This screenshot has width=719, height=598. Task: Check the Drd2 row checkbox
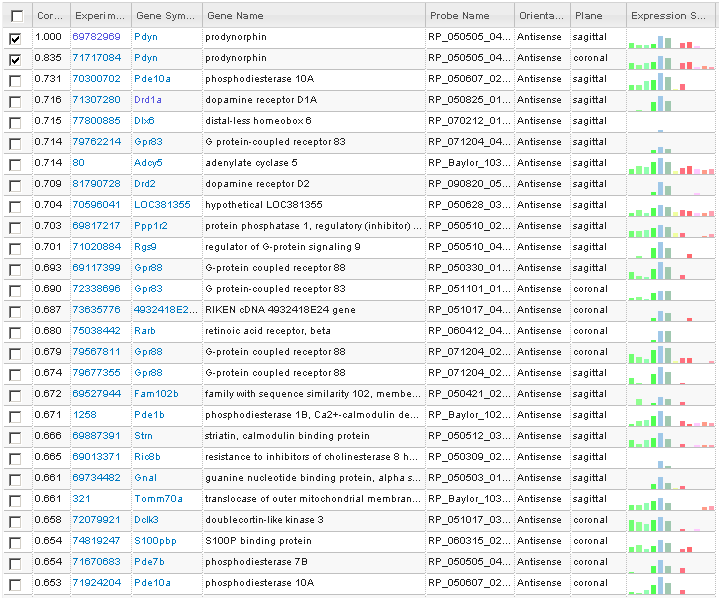(x=15, y=186)
